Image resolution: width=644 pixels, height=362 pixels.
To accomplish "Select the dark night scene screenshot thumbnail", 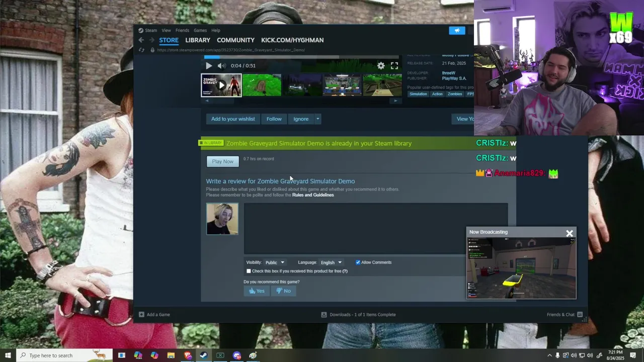I will coord(302,85).
